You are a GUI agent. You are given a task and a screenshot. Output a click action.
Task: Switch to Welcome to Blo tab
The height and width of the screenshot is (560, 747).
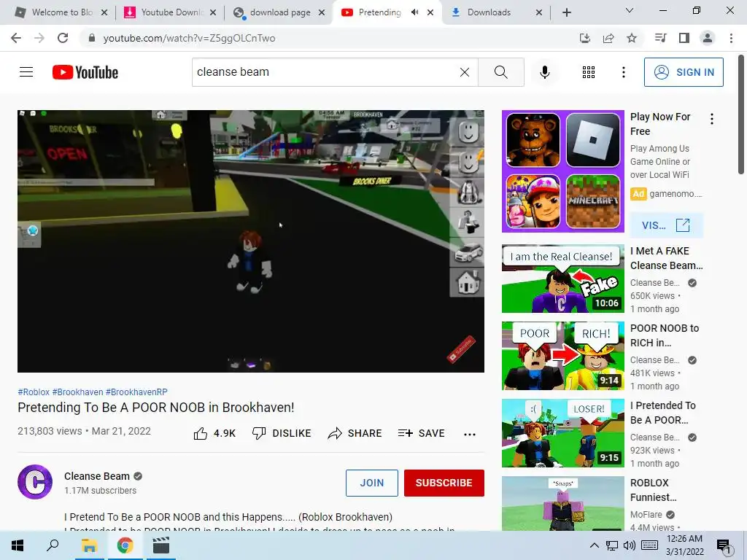coord(62,12)
